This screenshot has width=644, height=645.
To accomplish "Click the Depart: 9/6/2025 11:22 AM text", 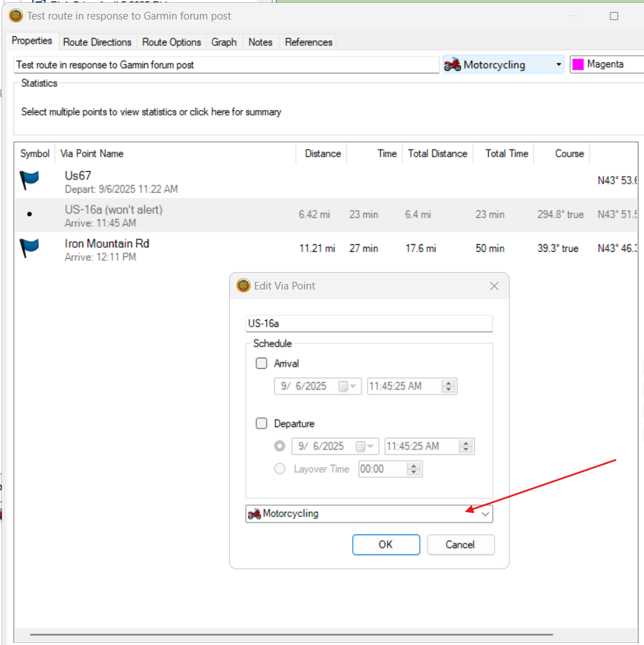I will (x=121, y=189).
